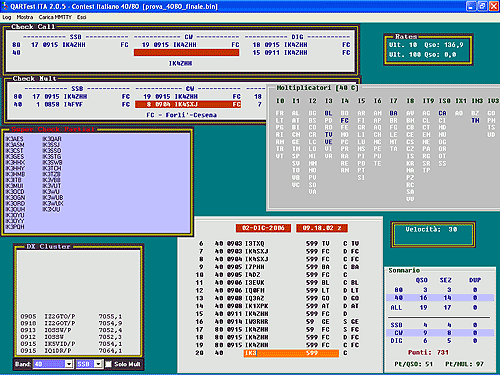Open the Mostra menu
The width and height of the screenshot is (500, 375).
[25, 17]
